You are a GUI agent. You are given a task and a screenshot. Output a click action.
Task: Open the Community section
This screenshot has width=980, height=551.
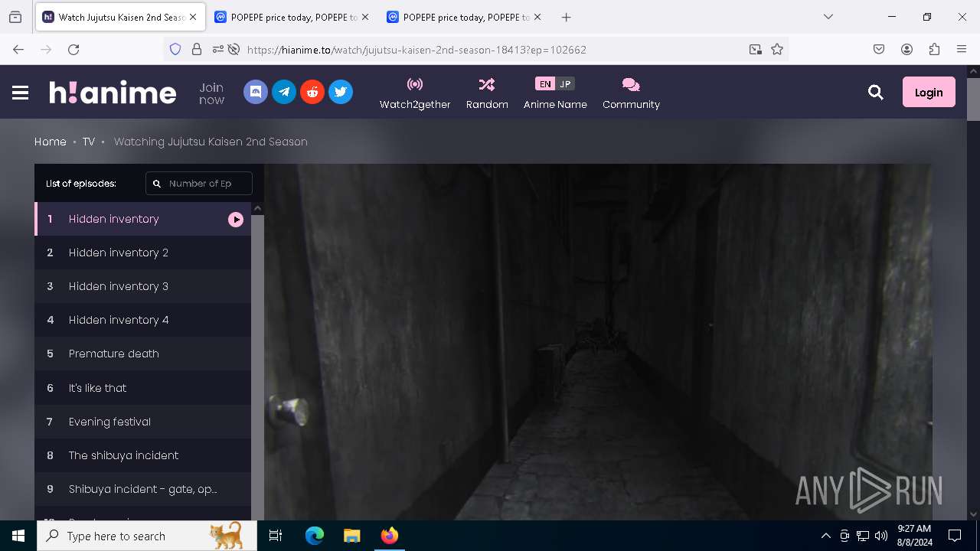tap(631, 93)
